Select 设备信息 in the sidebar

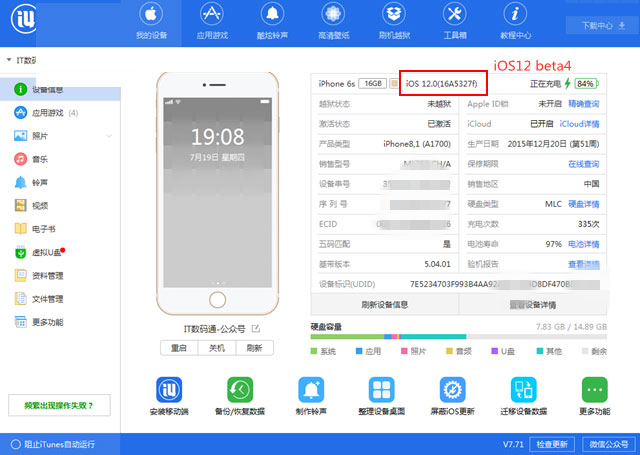[x=60, y=89]
